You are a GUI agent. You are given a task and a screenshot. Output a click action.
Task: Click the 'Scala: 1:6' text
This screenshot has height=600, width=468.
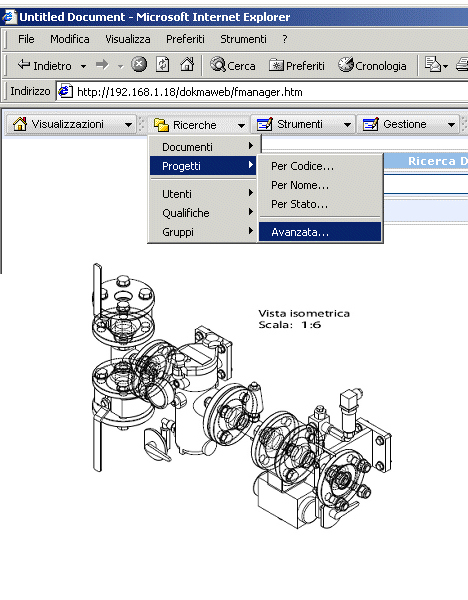[290, 325]
